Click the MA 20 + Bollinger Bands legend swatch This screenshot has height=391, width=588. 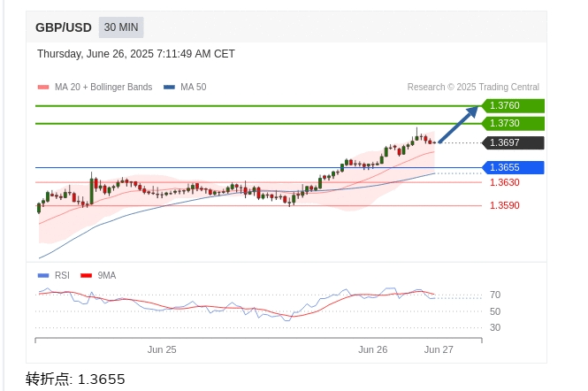point(43,87)
